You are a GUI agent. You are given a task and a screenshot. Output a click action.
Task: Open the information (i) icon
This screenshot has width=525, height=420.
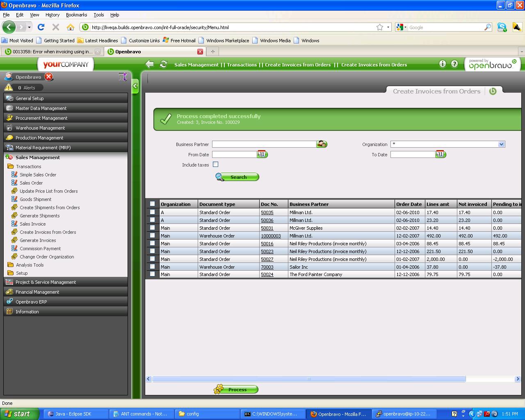coord(442,64)
